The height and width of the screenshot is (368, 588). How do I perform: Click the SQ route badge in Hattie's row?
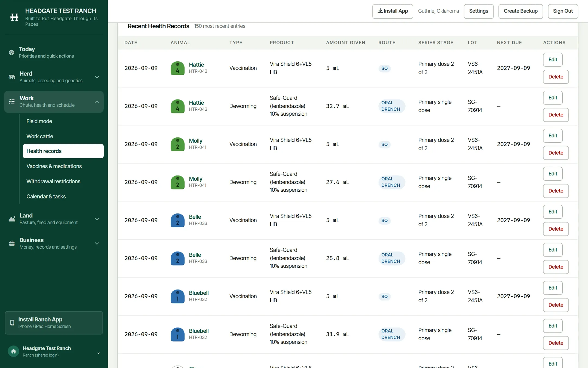(384, 68)
